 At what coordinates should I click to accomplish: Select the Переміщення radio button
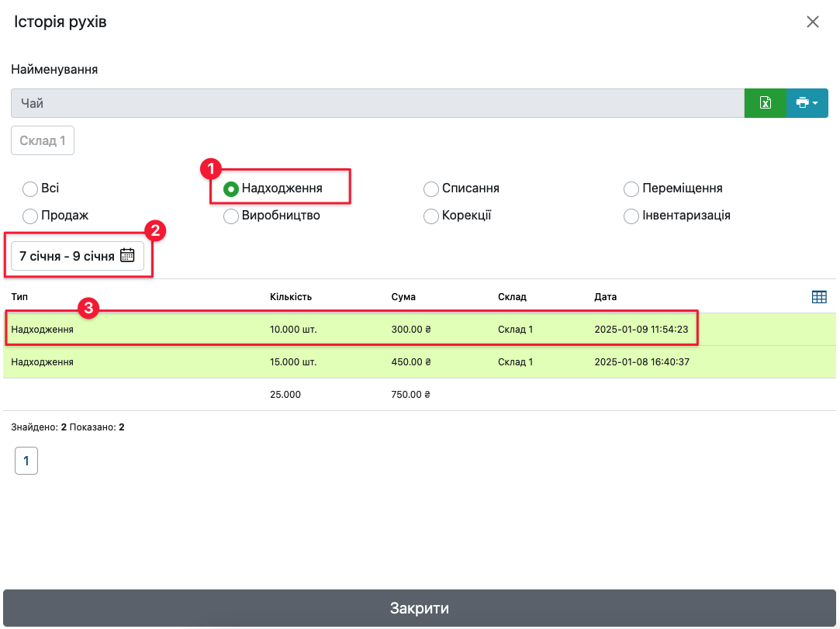coord(631,189)
